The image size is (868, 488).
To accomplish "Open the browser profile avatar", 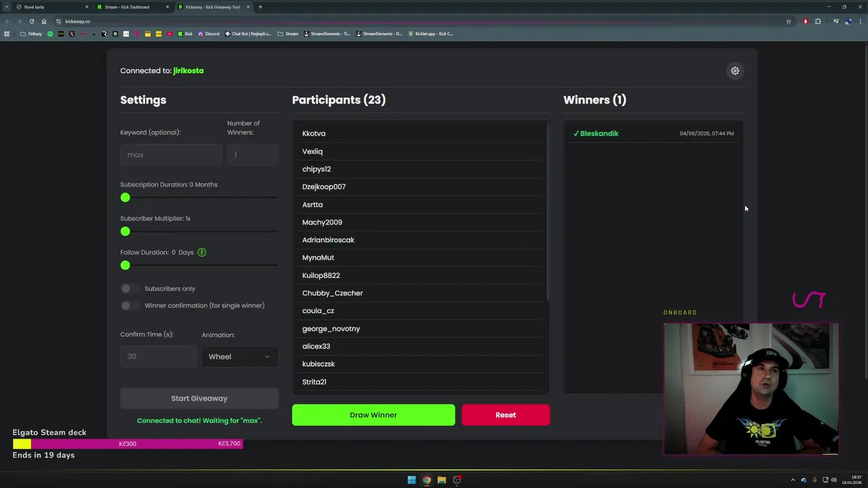I will pos(848,21).
